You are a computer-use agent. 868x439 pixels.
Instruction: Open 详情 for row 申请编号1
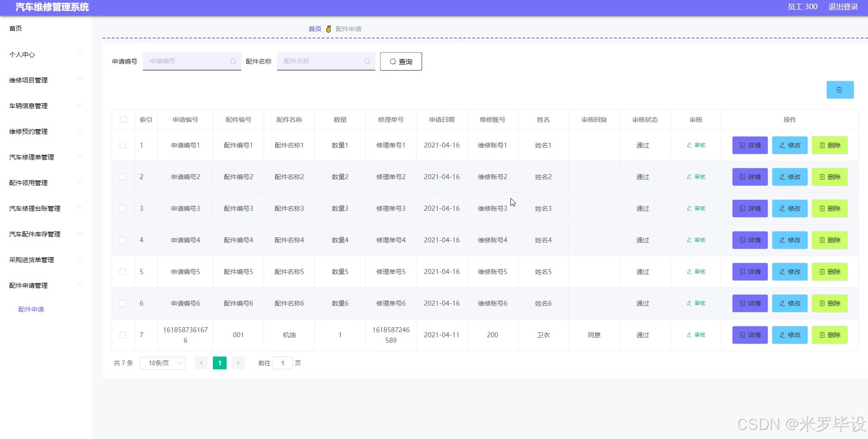tap(750, 145)
